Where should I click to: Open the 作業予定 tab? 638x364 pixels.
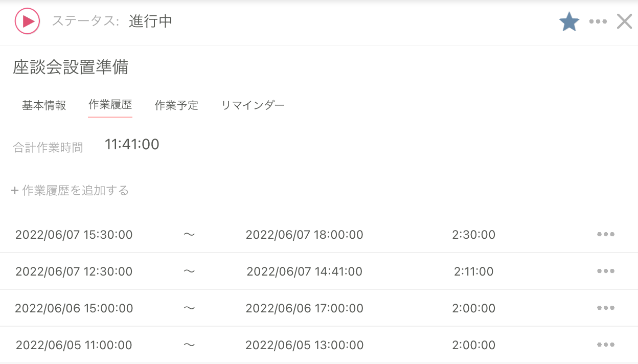[176, 106]
